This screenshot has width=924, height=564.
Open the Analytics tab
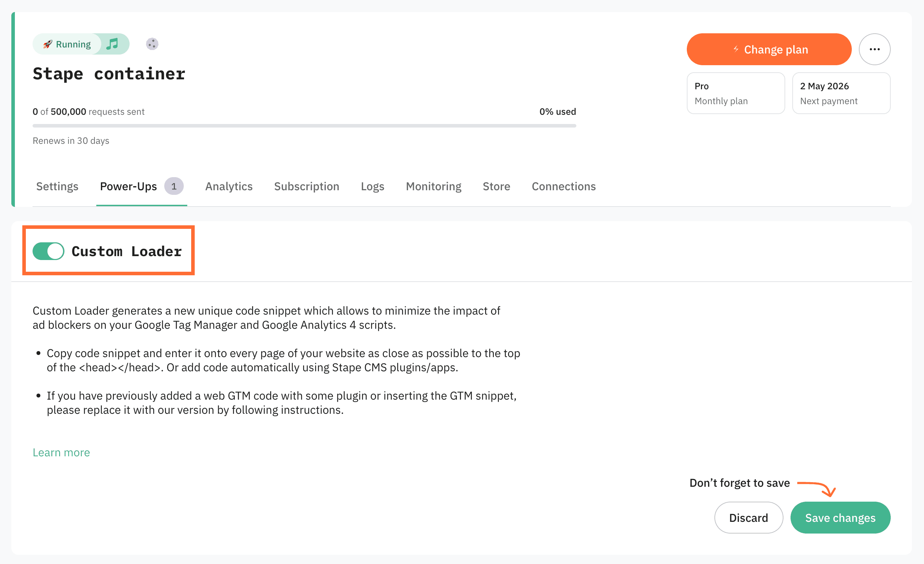point(229,186)
